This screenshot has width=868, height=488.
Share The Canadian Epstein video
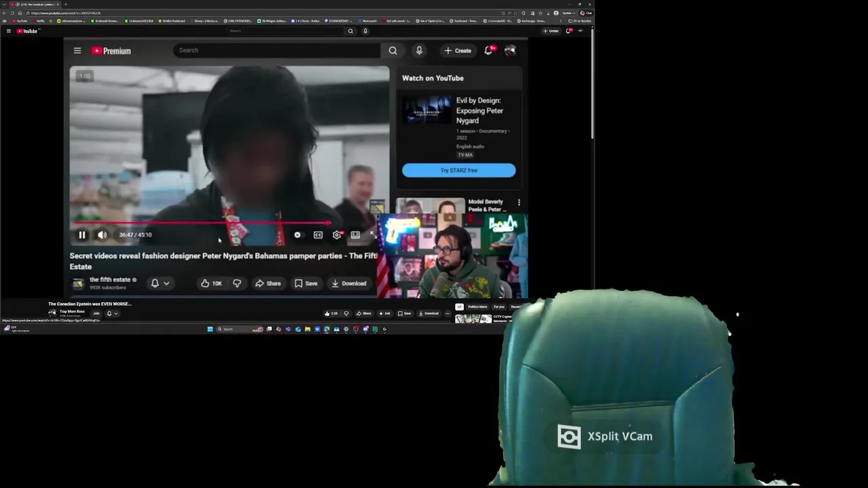(364, 313)
